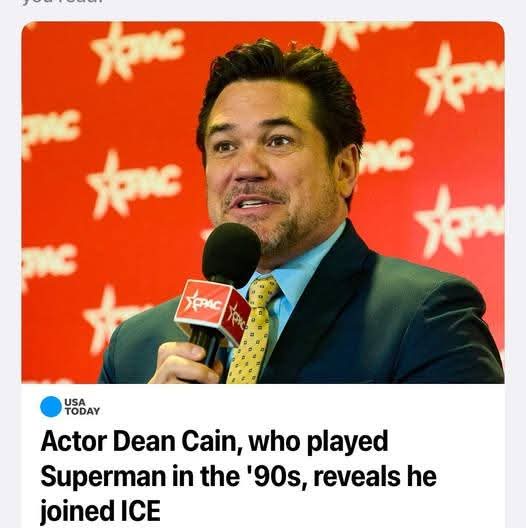Open the Dean Cain headline article
The width and height of the screenshot is (526, 528).
[238, 476]
